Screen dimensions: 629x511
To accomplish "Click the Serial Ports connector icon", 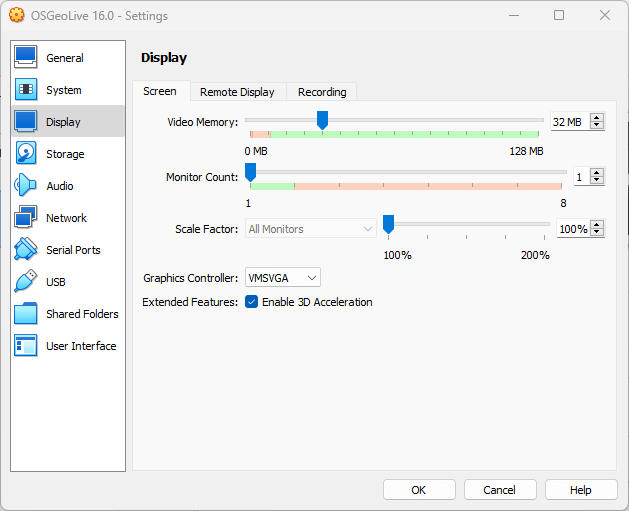I will (x=26, y=249).
